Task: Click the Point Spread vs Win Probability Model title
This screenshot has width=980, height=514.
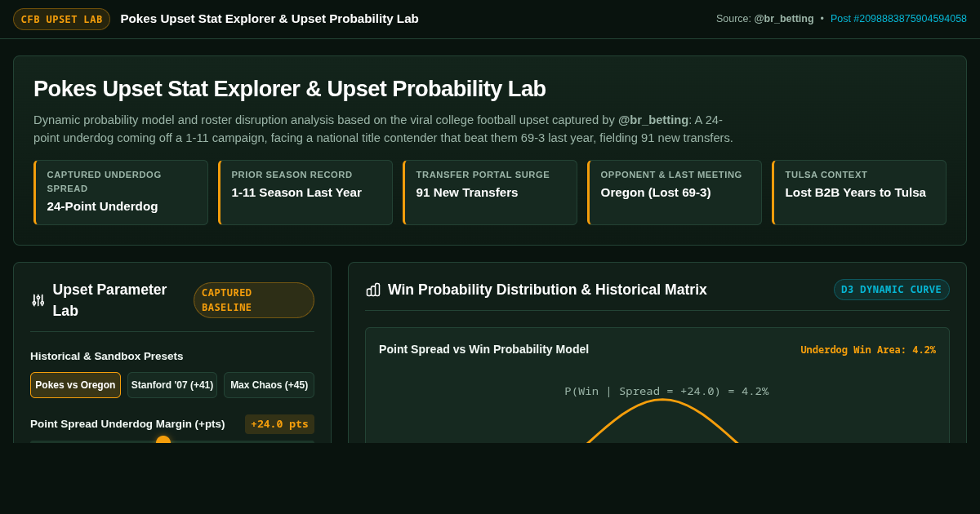Action: 483,349
